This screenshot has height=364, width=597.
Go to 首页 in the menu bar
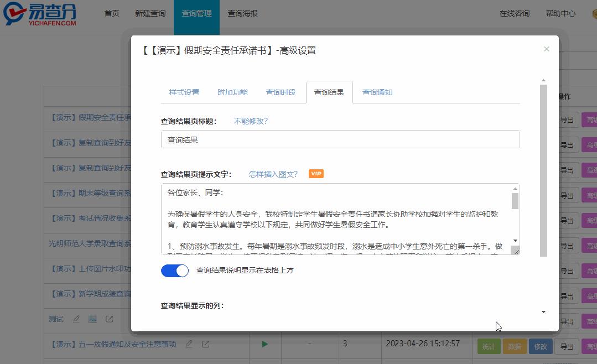click(111, 13)
